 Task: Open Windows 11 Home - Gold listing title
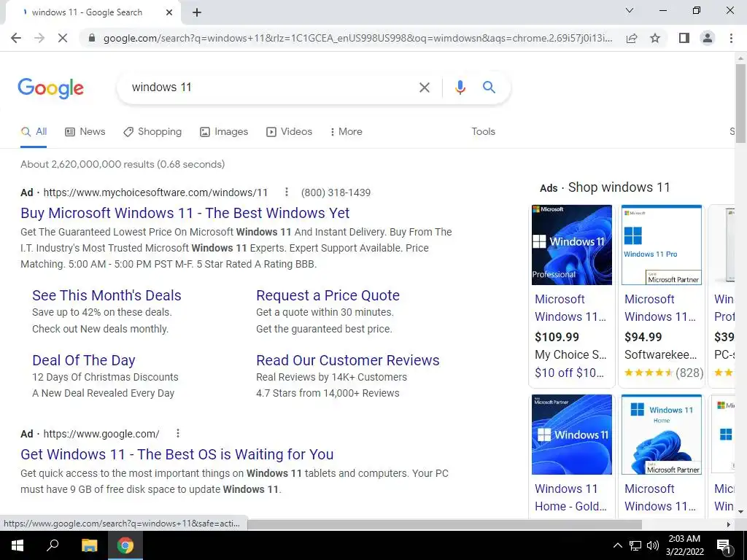[x=570, y=497]
